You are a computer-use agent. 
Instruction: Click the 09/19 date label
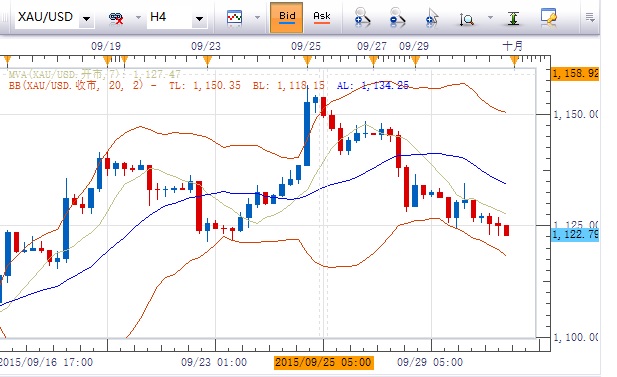[106, 46]
